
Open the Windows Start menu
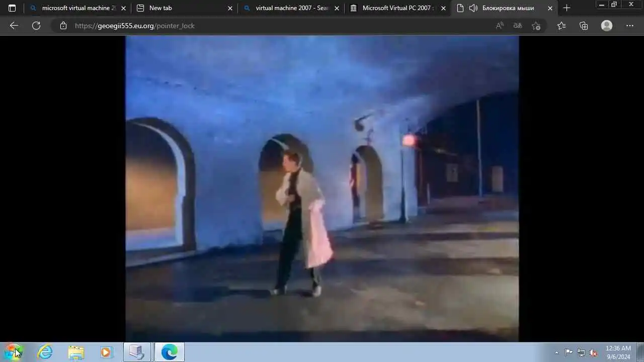coord(14,352)
